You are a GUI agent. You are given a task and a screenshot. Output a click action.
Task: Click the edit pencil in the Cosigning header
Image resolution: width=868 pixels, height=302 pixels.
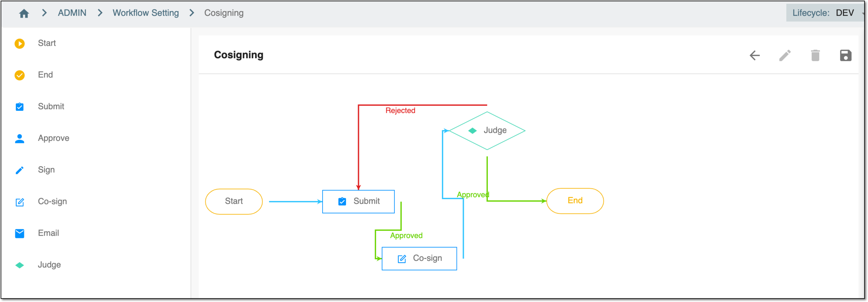click(x=785, y=56)
